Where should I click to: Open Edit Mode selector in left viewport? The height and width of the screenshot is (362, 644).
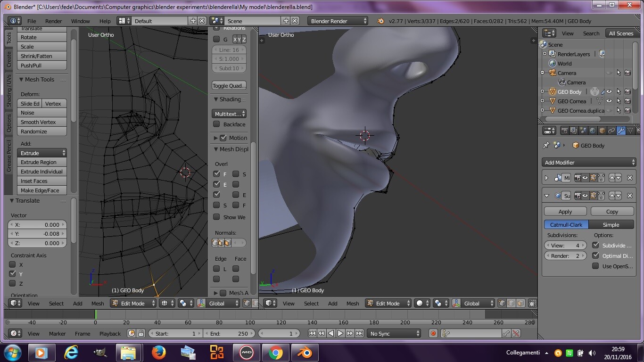tap(133, 304)
